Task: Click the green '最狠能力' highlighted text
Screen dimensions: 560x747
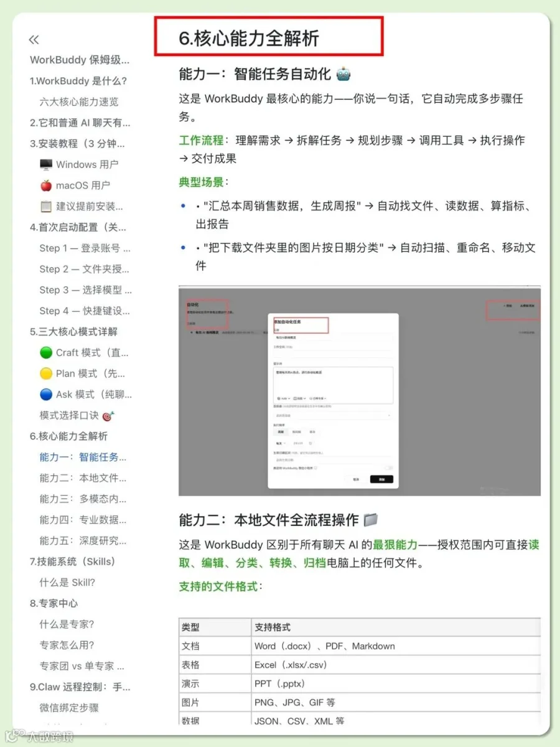Action: tap(395, 545)
